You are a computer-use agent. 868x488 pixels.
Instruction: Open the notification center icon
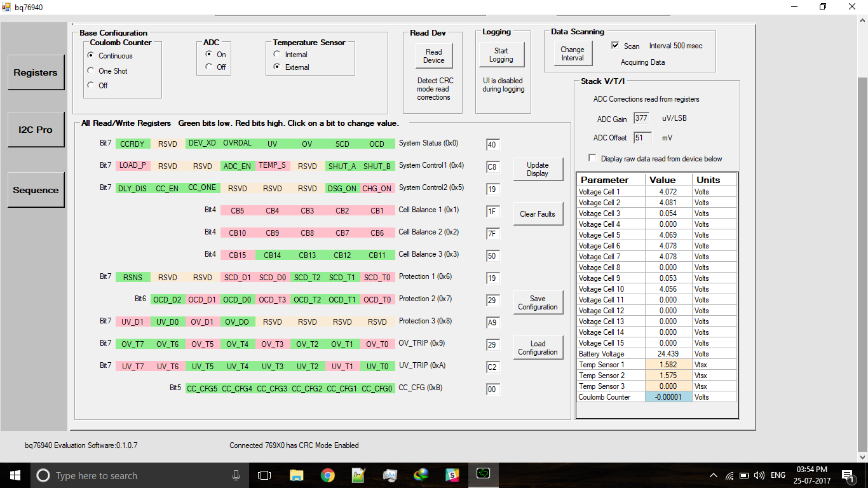coord(847,475)
